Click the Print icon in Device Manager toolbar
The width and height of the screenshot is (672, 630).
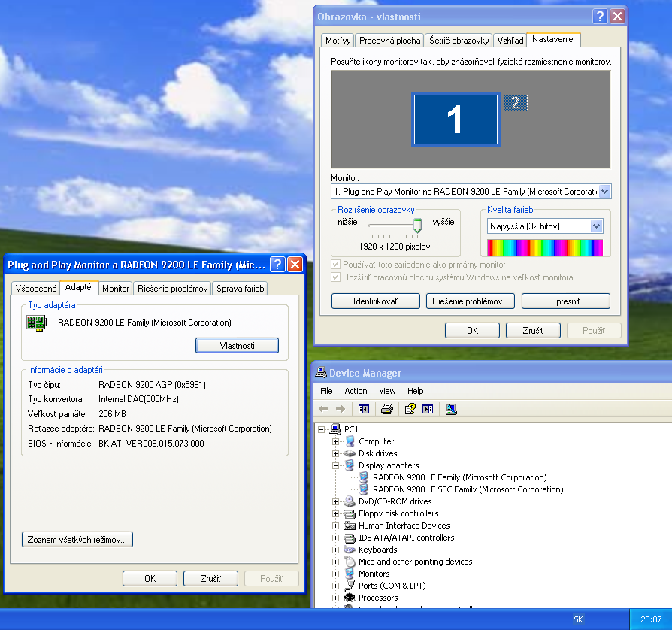tap(387, 409)
